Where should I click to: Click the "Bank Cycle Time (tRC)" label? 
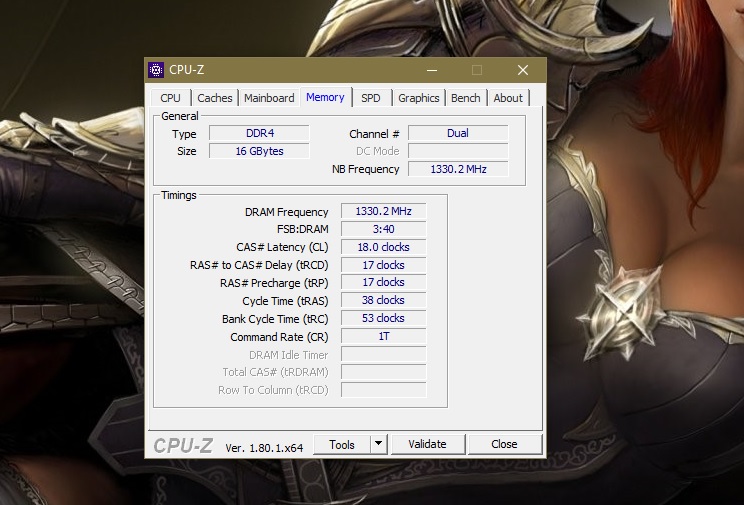(275, 319)
